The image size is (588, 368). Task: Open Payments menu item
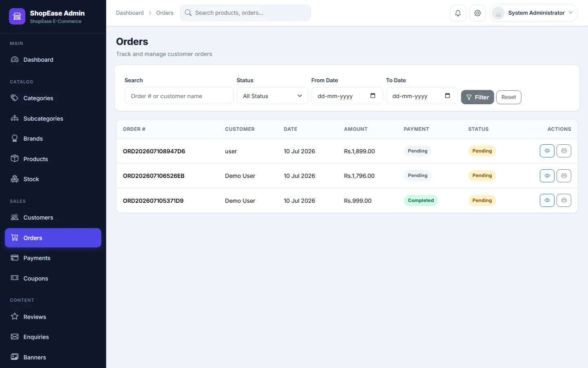(x=53, y=258)
